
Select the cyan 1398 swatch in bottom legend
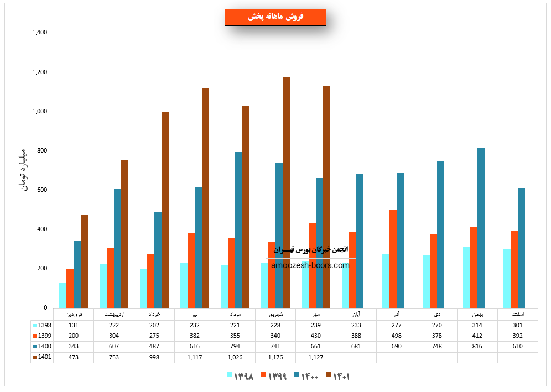pos(230,376)
